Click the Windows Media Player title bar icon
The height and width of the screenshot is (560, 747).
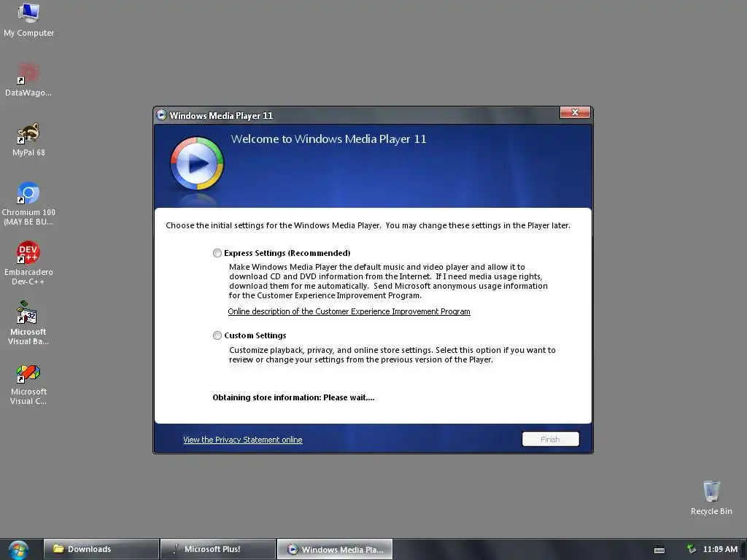[x=161, y=114]
